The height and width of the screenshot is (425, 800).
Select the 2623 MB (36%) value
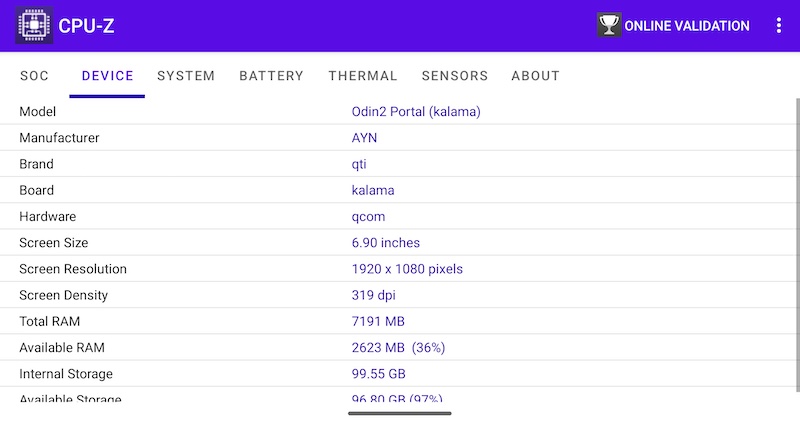(398, 347)
